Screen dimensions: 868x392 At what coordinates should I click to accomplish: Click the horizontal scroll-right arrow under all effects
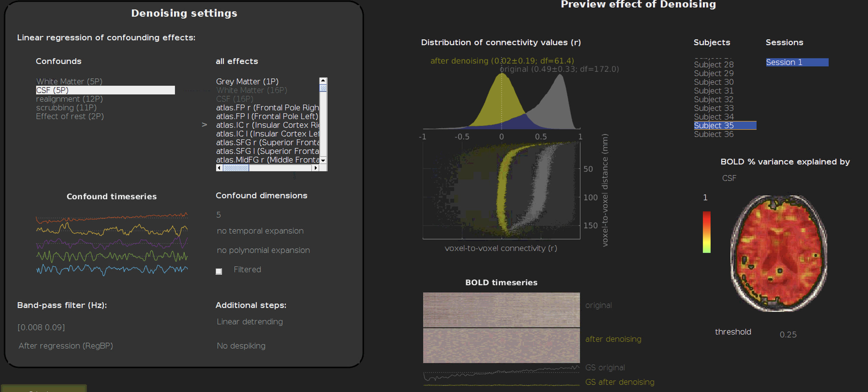[x=315, y=168]
